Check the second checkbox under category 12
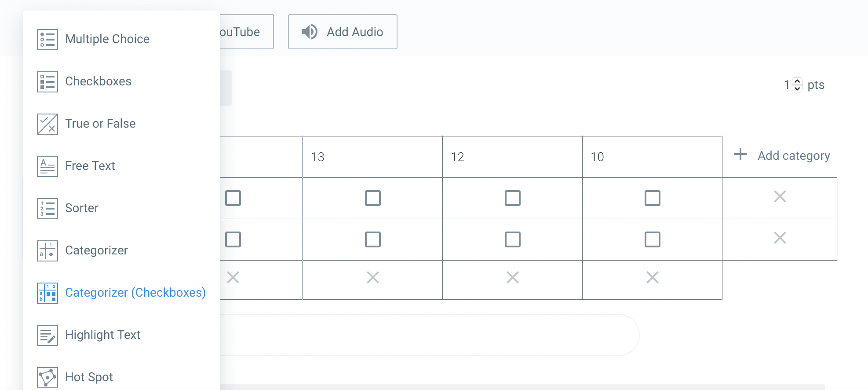Image resolution: width=868 pixels, height=390 pixels. coord(512,239)
